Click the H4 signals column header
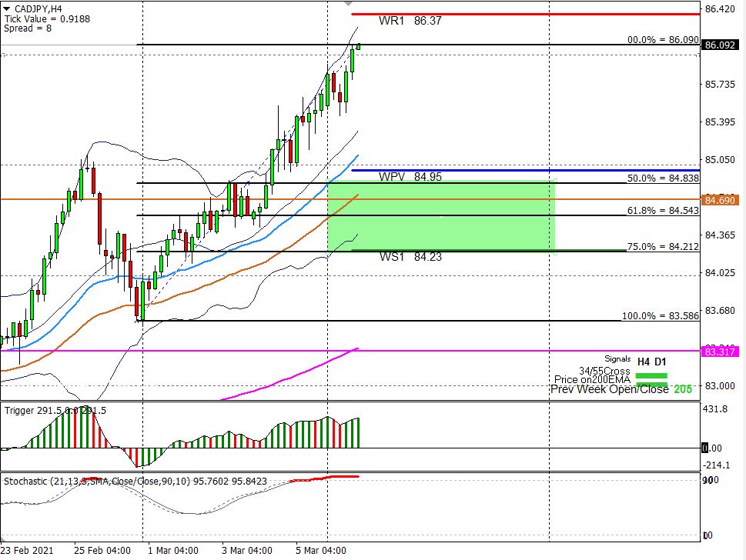This screenshot has height=560, width=746. coord(643,360)
